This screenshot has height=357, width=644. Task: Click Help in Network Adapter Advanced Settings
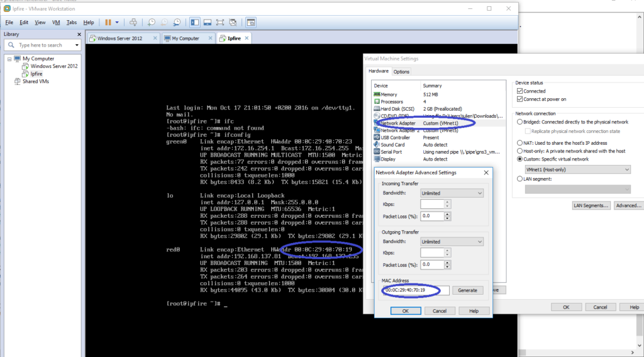pos(474,311)
